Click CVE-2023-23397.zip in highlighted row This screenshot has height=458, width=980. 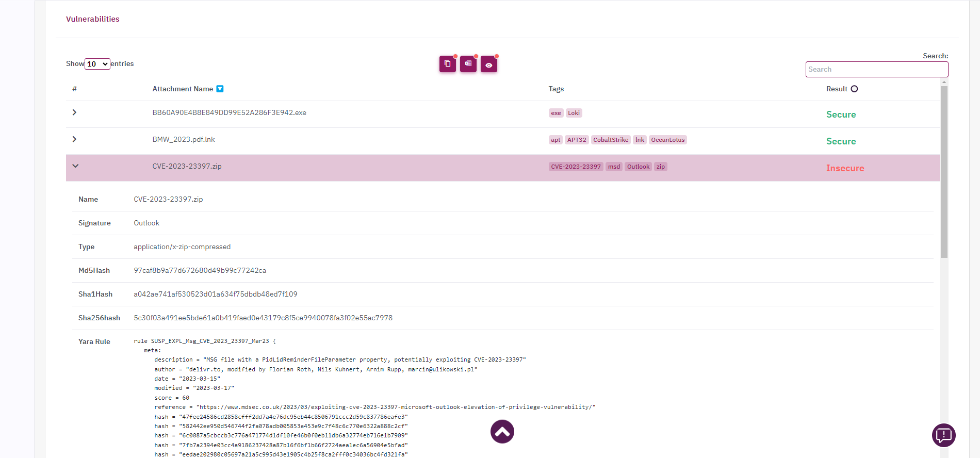tap(187, 166)
